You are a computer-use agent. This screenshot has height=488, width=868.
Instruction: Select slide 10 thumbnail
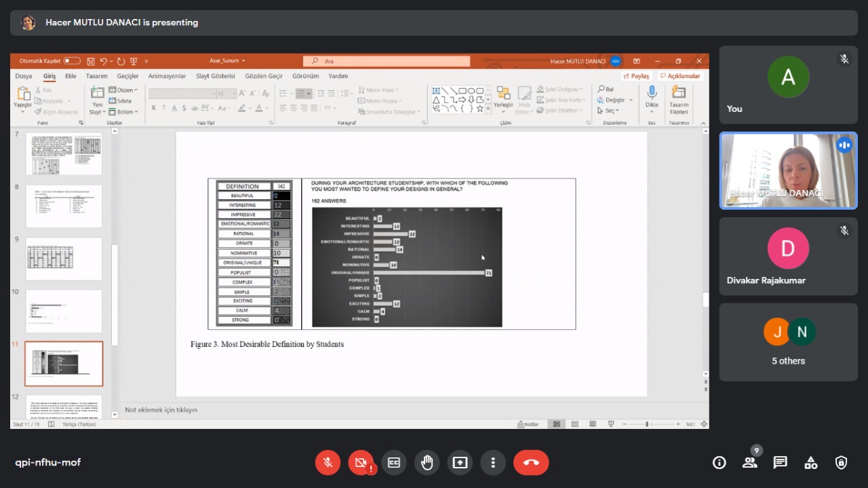point(64,311)
